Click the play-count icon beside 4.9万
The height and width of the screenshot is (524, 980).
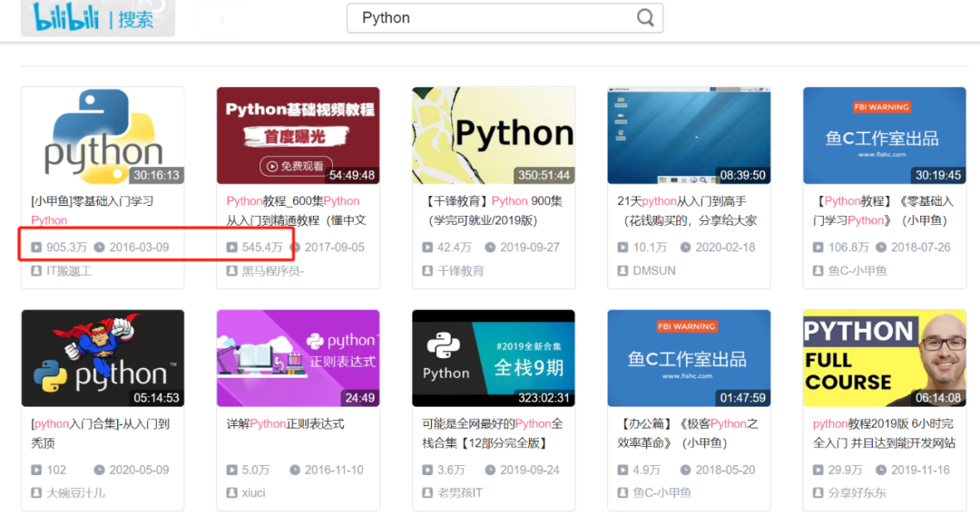pos(622,470)
